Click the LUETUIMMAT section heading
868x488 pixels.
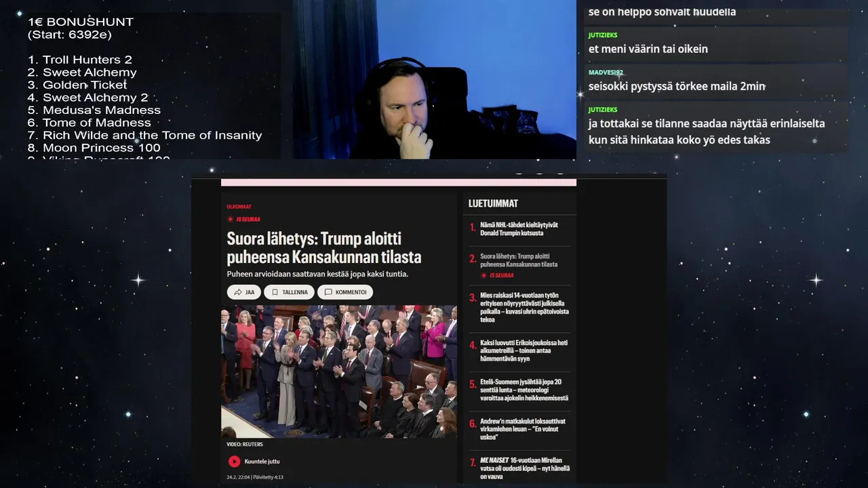[493, 203]
